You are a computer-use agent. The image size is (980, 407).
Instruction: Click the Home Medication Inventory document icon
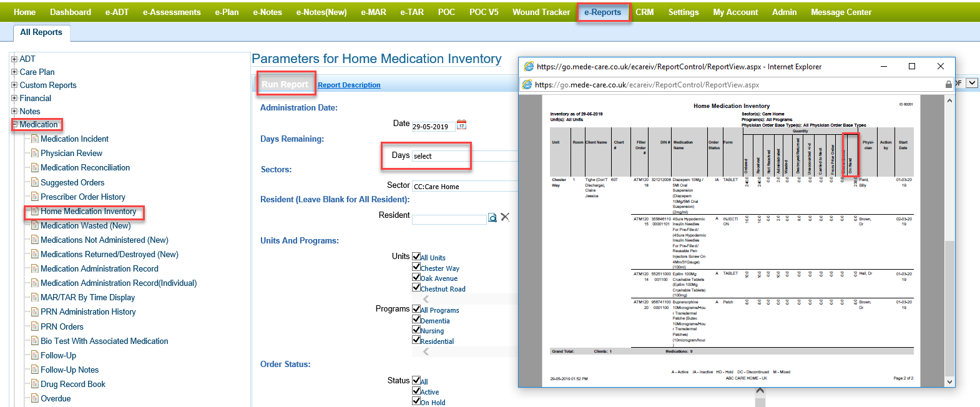pyautogui.click(x=35, y=212)
